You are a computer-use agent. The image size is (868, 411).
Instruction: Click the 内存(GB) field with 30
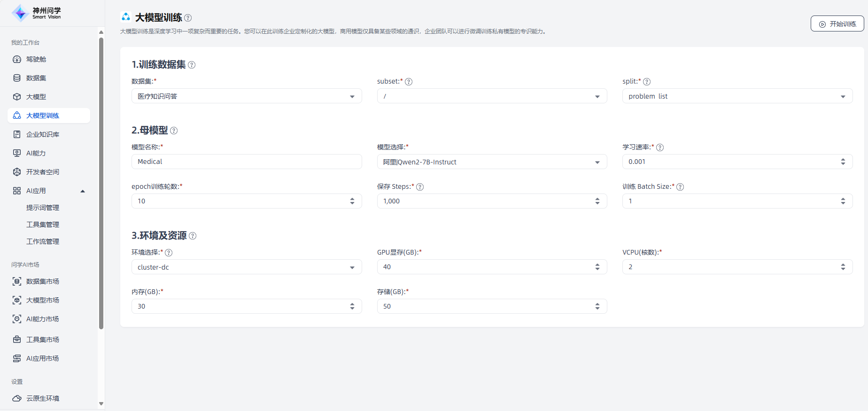247,306
